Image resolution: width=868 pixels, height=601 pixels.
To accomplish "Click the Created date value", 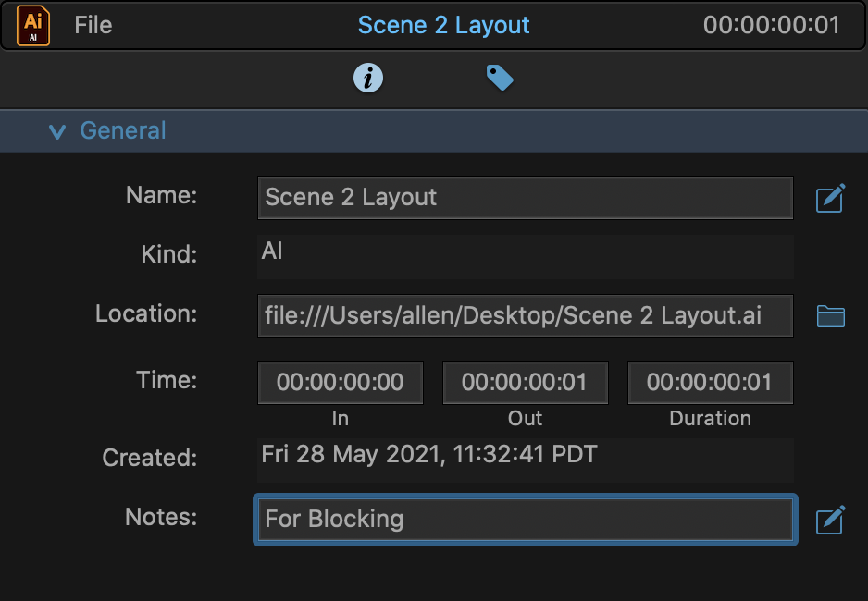I will pyautogui.click(x=429, y=455).
